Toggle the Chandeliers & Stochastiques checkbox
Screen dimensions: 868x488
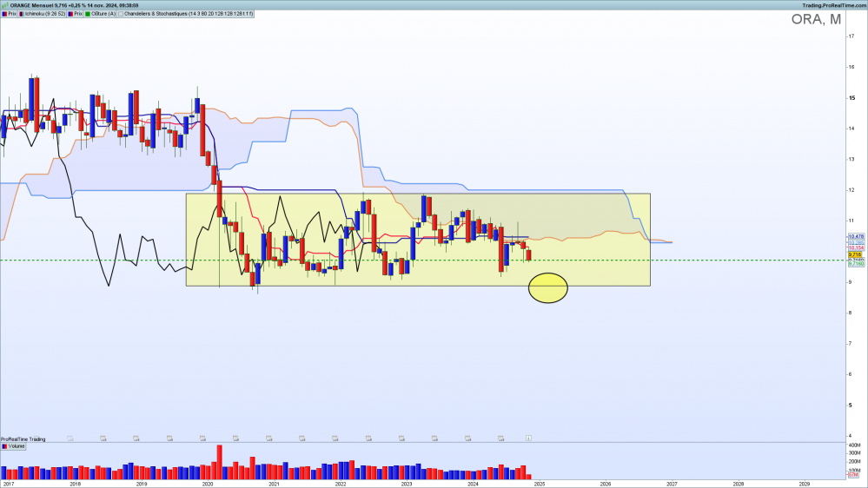[x=120, y=14]
